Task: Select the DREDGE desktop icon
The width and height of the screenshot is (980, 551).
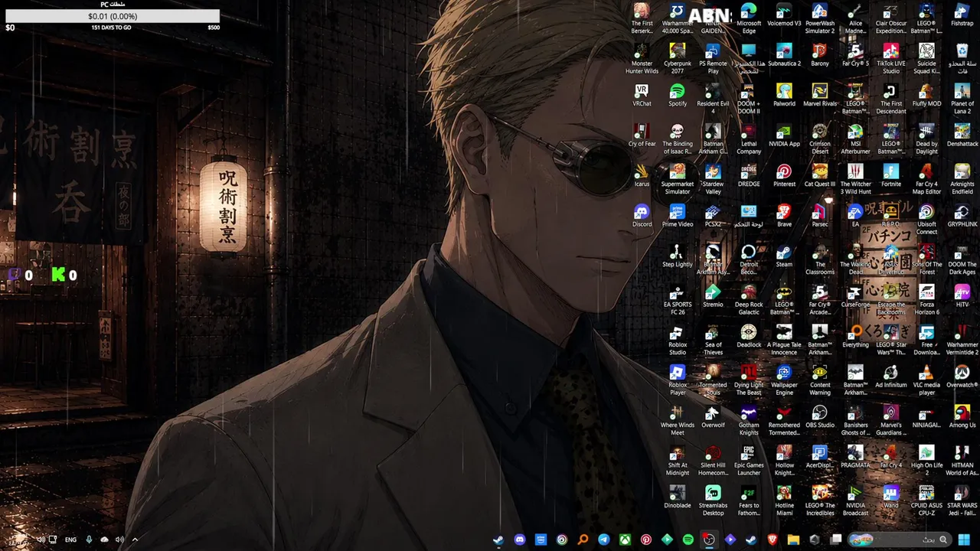Action: click(x=749, y=176)
